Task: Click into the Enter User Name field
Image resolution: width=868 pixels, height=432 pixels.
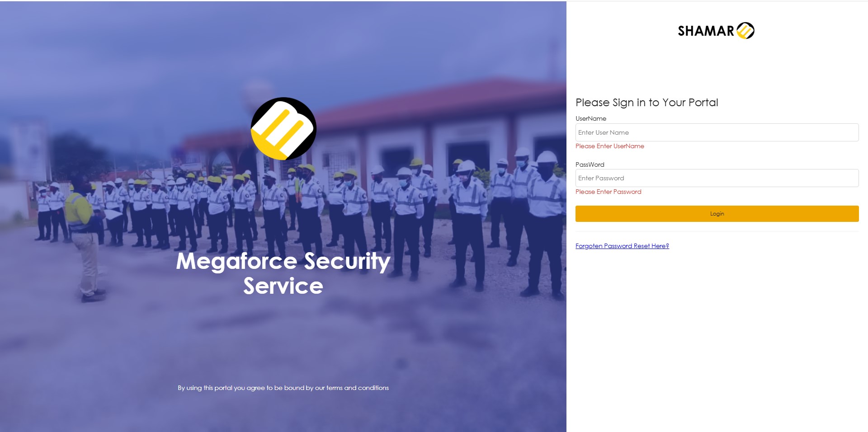Action: (717, 132)
